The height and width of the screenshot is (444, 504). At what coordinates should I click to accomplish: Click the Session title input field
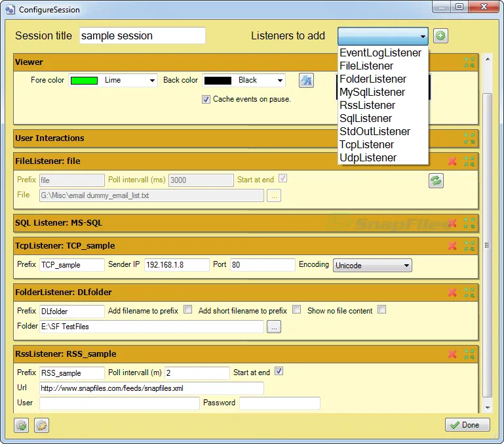point(142,35)
